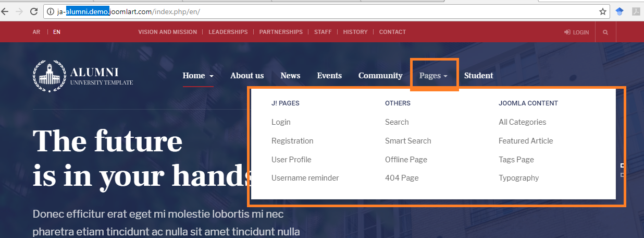Open History link in top bar

pos(355,32)
